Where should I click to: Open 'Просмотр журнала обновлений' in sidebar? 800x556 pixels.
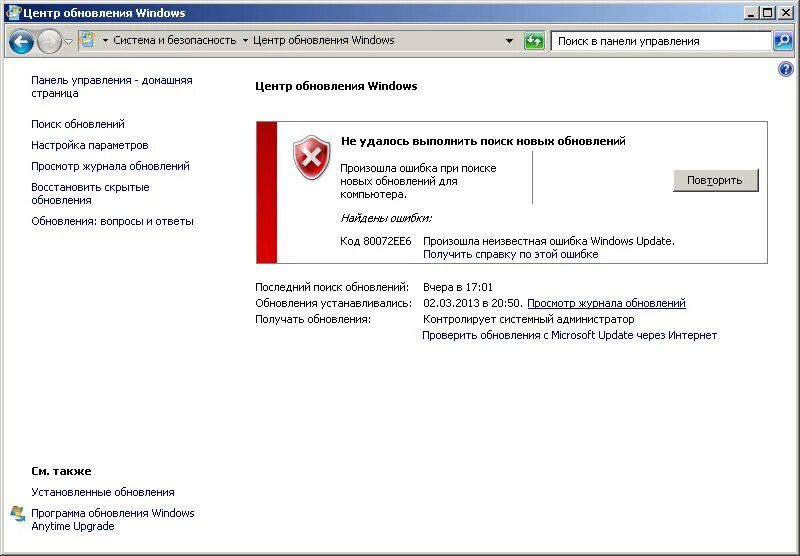pos(110,166)
